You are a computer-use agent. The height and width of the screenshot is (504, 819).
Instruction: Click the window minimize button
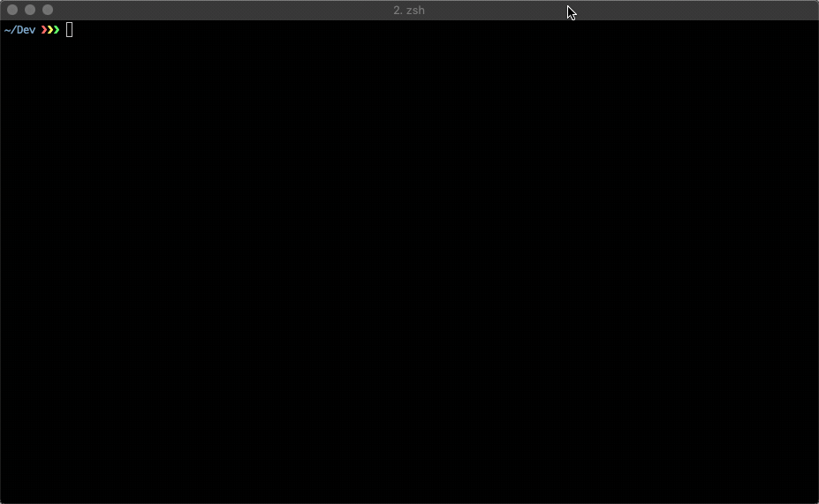[x=30, y=10]
